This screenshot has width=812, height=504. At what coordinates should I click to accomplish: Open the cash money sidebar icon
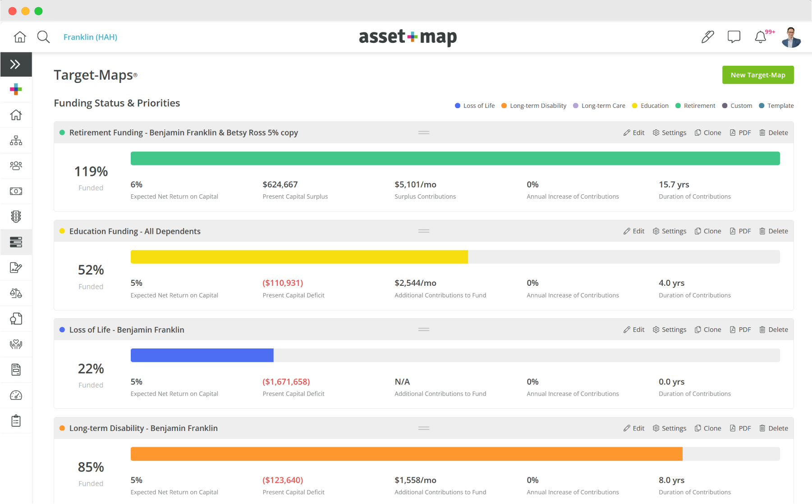click(16, 191)
